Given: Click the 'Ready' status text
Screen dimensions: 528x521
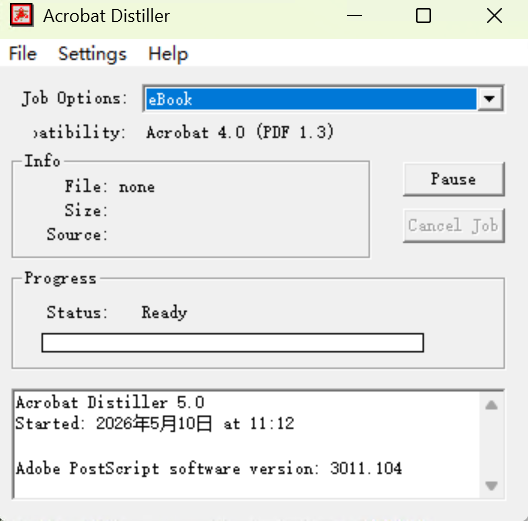Looking at the screenshot, I should click(x=164, y=313).
